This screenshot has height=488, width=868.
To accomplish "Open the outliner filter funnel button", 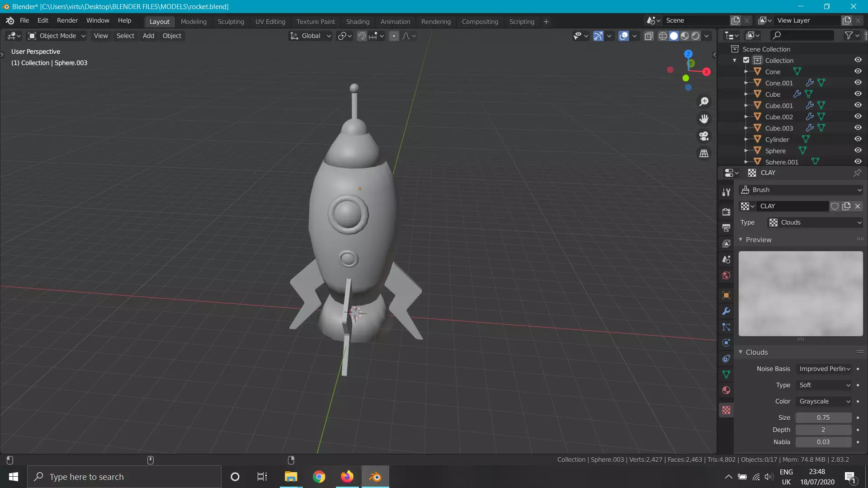I will coord(852,35).
